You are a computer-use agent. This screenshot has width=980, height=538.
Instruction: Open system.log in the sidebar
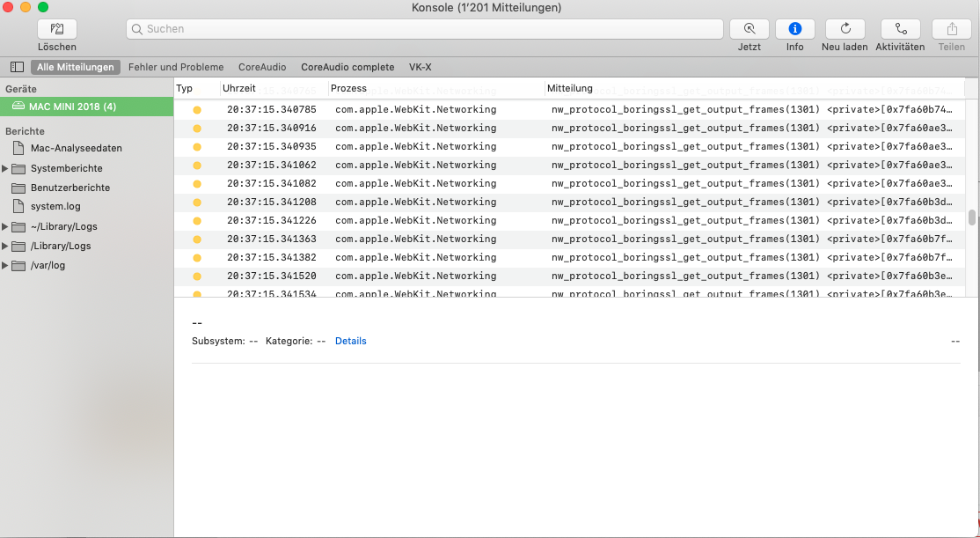[x=55, y=206]
